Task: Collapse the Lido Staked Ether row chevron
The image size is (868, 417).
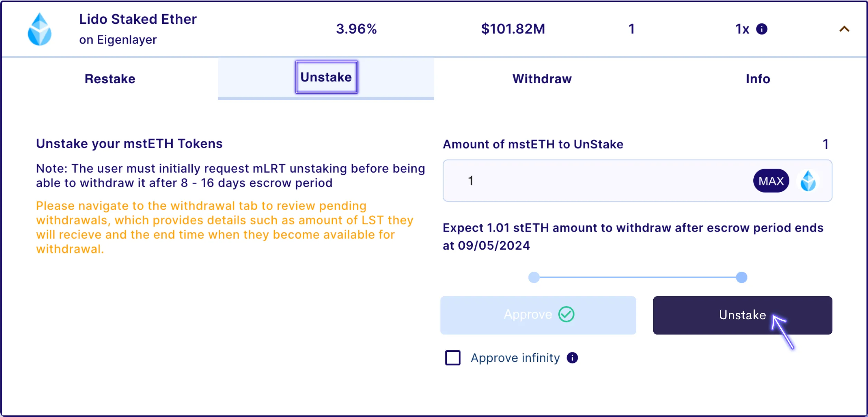Action: click(x=844, y=29)
